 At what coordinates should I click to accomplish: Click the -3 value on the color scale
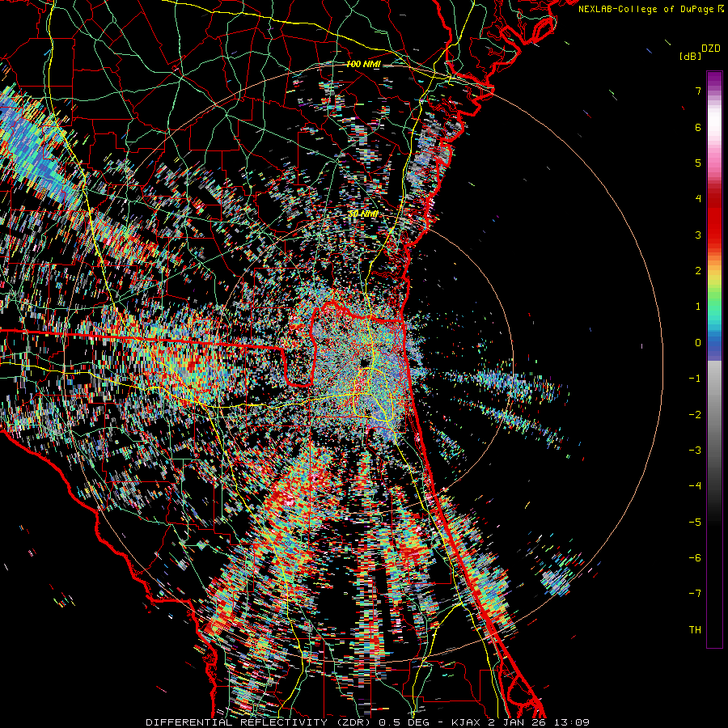tap(695, 451)
